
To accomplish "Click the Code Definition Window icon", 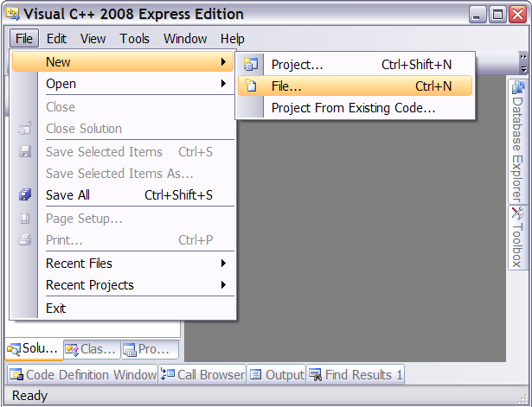I will (16, 374).
